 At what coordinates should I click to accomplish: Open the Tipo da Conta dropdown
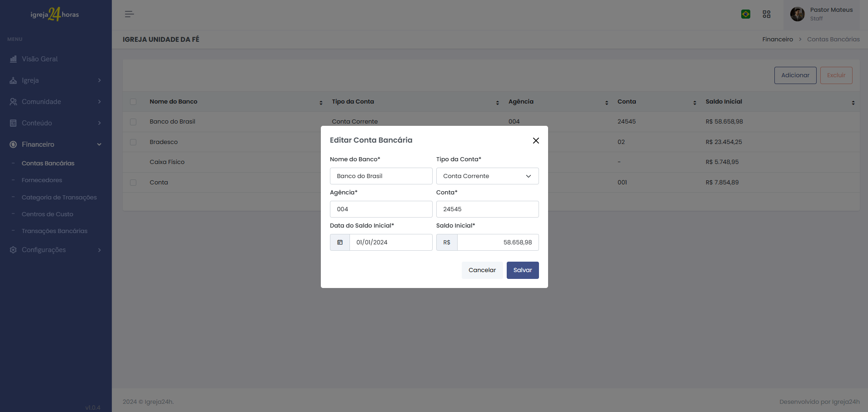click(487, 176)
